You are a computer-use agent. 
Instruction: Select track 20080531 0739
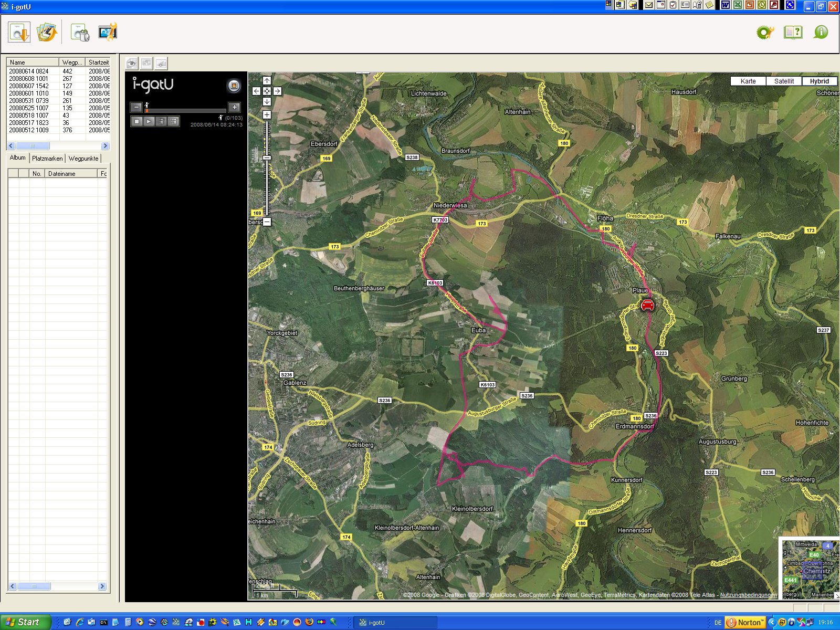pos(58,100)
